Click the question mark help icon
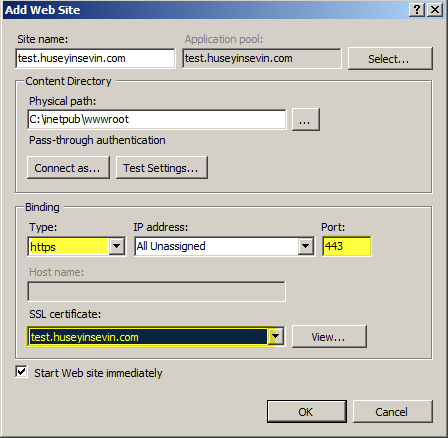This screenshot has width=448, height=438. coord(417,10)
